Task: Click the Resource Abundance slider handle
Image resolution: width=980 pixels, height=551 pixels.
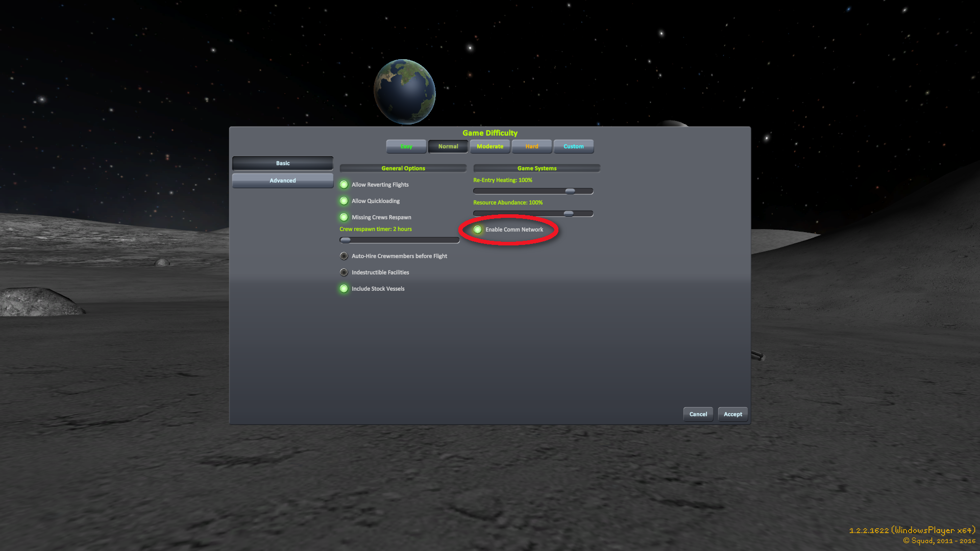Action: point(569,213)
